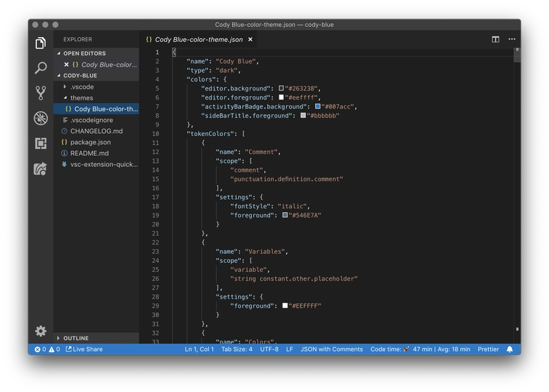Click the #bbbbbb color swatch
The width and height of the screenshot is (549, 392).
tap(303, 115)
